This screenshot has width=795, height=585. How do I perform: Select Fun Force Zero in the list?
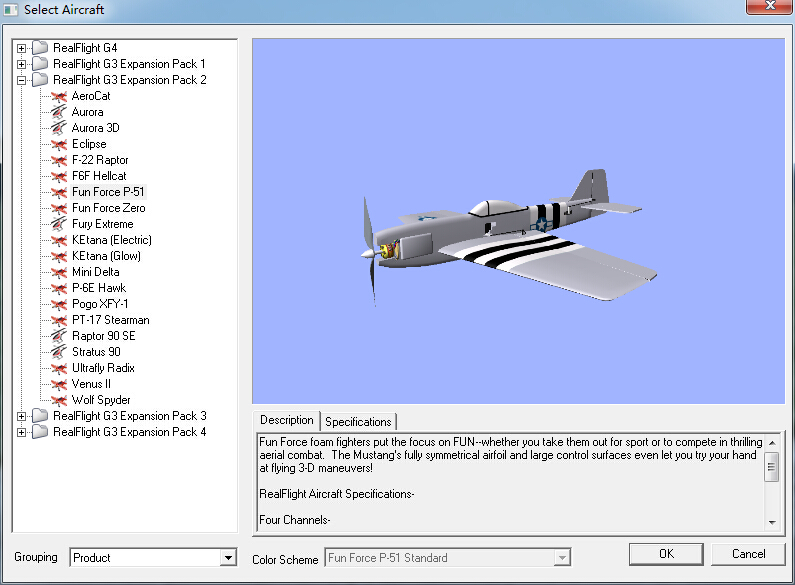(x=109, y=208)
